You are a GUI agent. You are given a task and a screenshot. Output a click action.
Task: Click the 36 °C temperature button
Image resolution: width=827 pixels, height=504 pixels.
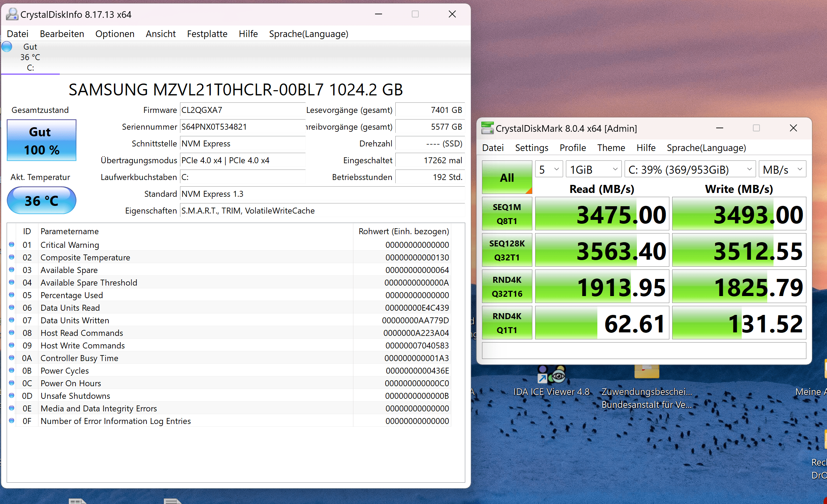42,200
